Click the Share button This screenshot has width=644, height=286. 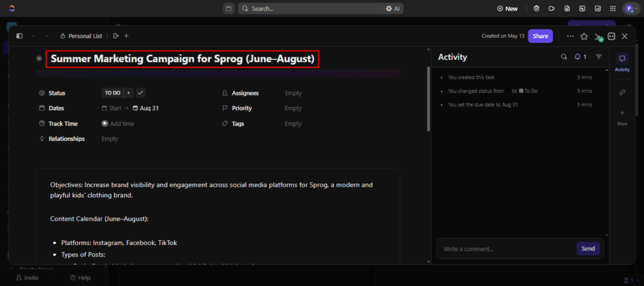click(x=540, y=36)
